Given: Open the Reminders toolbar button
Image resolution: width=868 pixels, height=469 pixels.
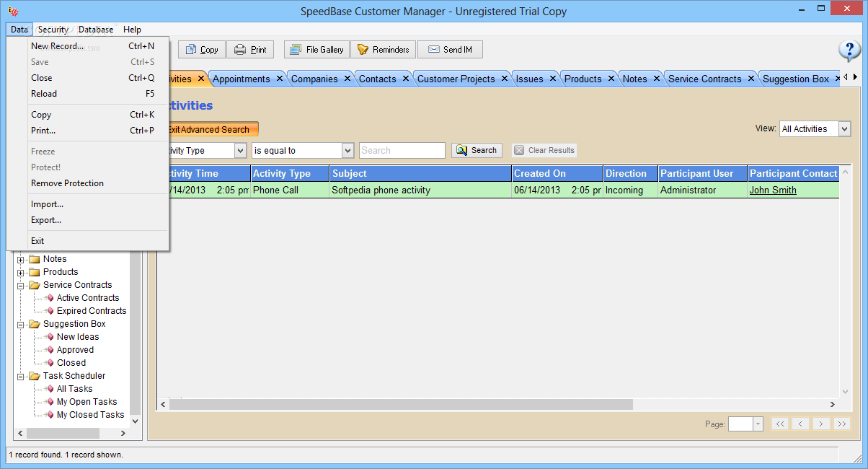Looking at the screenshot, I should (x=384, y=50).
